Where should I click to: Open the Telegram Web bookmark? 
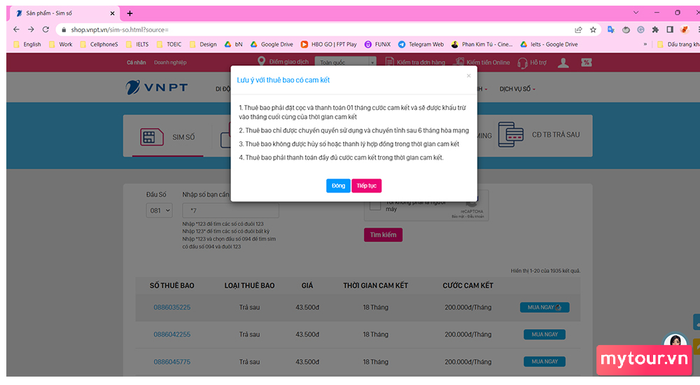(421, 44)
